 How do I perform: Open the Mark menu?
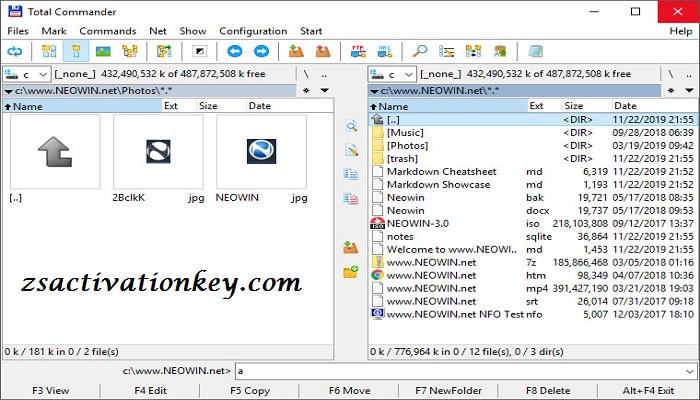(54, 31)
